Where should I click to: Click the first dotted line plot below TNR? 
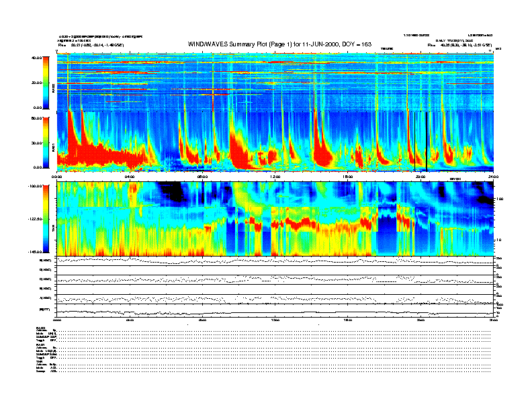click(275, 261)
